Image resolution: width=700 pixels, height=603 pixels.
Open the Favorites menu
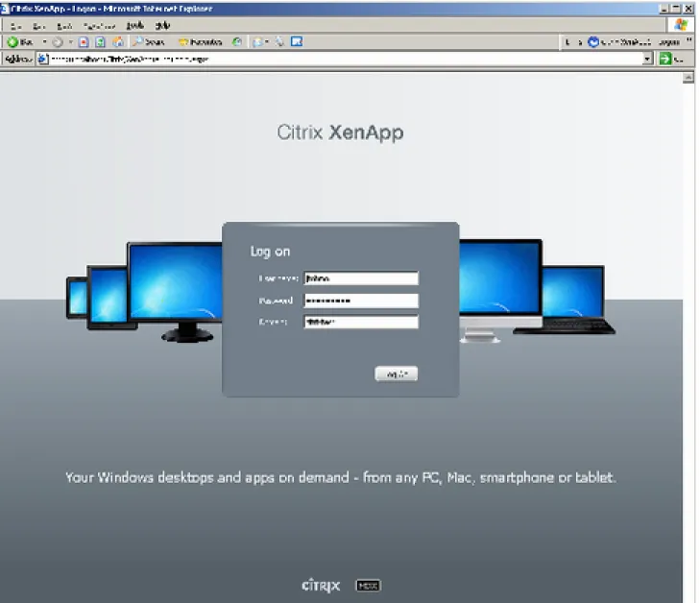[x=99, y=26]
